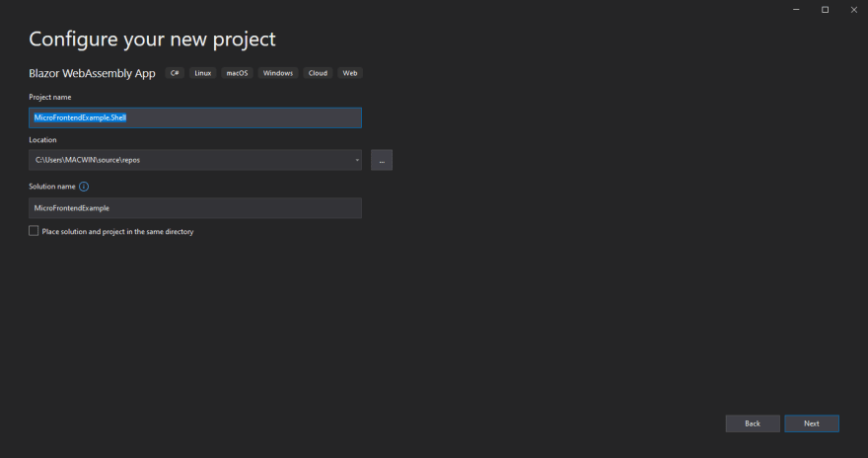The image size is (868, 458).
Task: Browse for location with the ellipsis button
Action: tap(382, 160)
